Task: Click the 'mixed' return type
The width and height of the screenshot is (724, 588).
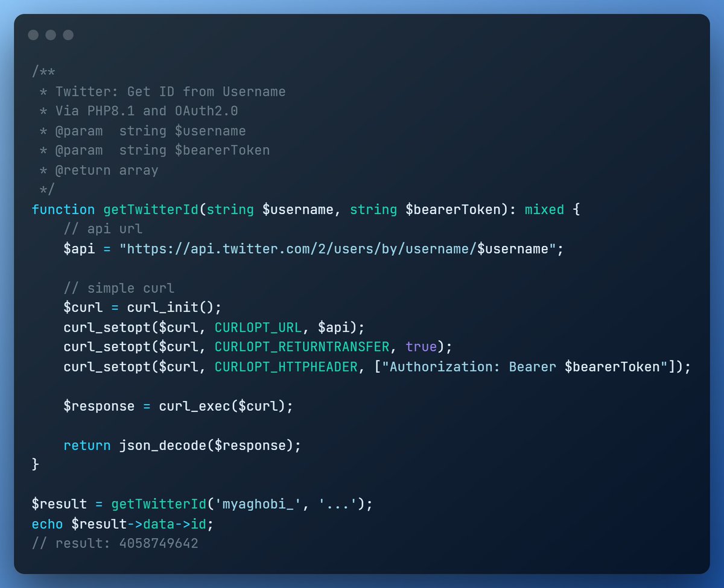Action: point(544,210)
